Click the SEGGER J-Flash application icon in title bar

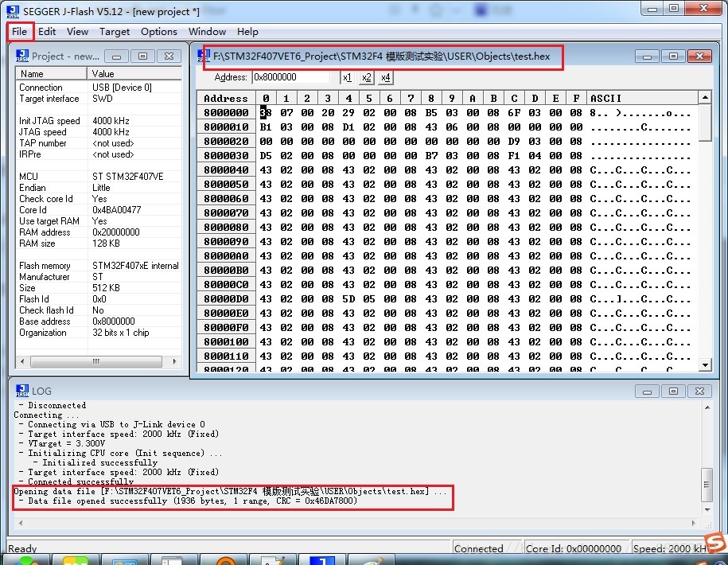13,12
